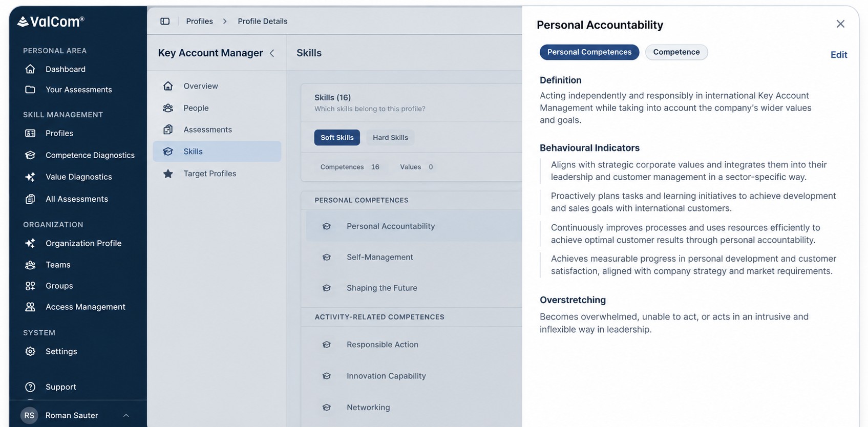Click the Profile Details breadcrumb

[x=263, y=21]
